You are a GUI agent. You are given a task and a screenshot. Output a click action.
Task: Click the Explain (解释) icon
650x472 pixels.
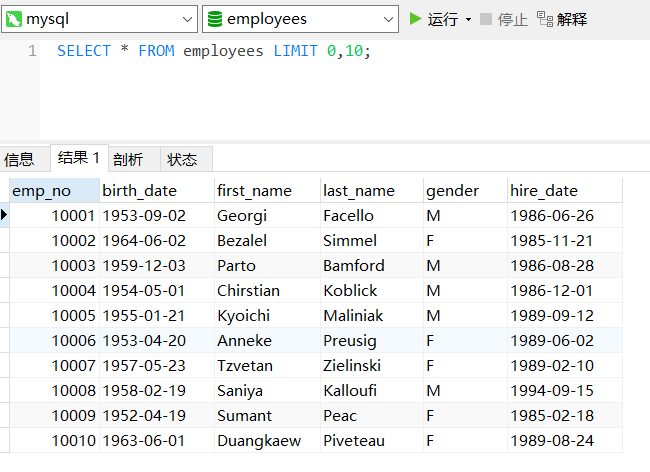tap(545, 19)
